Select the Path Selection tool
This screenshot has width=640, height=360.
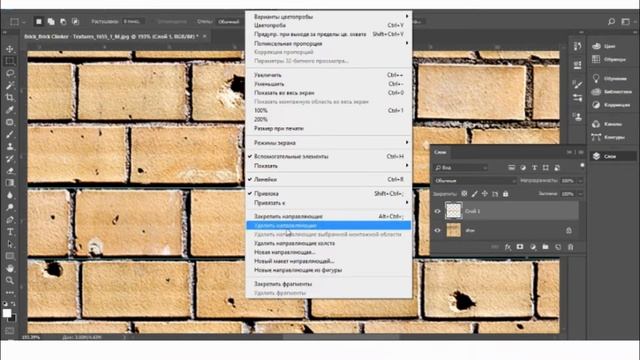(x=10, y=244)
